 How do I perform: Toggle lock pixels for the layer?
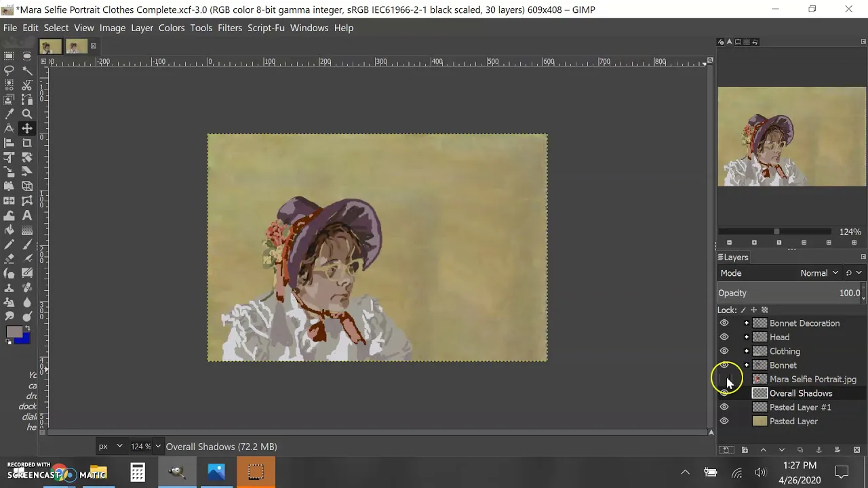point(743,310)
